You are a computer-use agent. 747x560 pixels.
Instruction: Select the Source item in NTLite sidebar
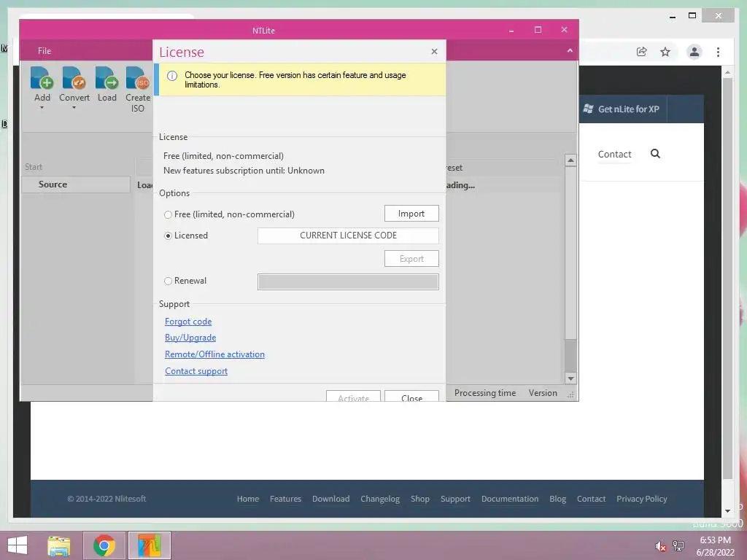click(x=76, y=184)
